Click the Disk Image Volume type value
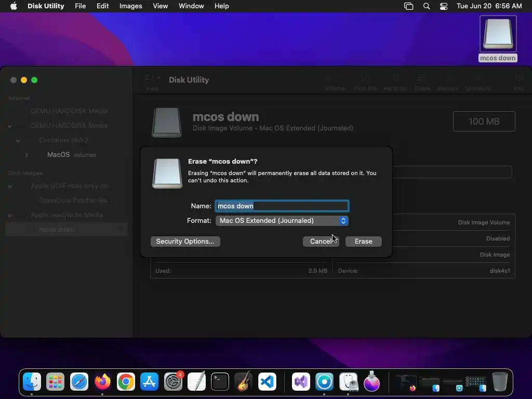The width and height of the screenshot is (532, 399). click(484, 222)
